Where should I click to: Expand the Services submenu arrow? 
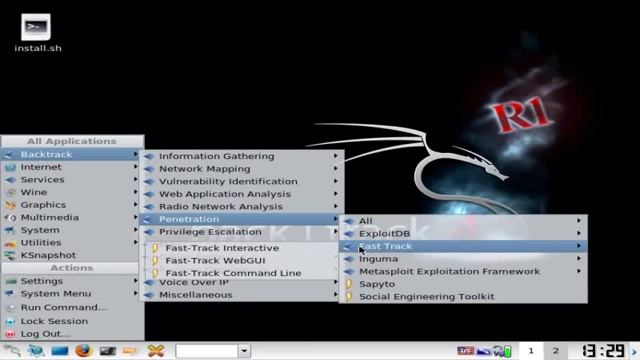[x=135, y=180]
